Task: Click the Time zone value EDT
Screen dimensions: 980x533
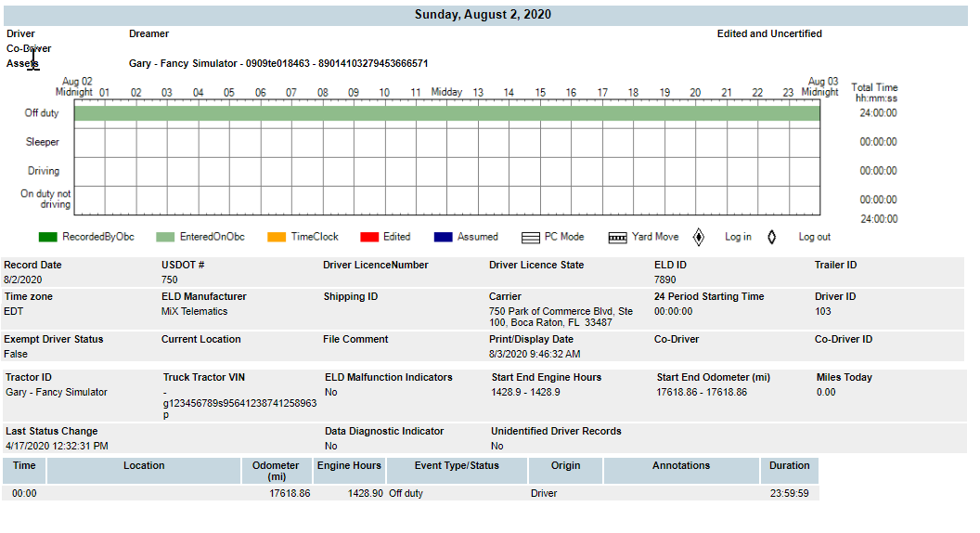Action: click(13, 312)
